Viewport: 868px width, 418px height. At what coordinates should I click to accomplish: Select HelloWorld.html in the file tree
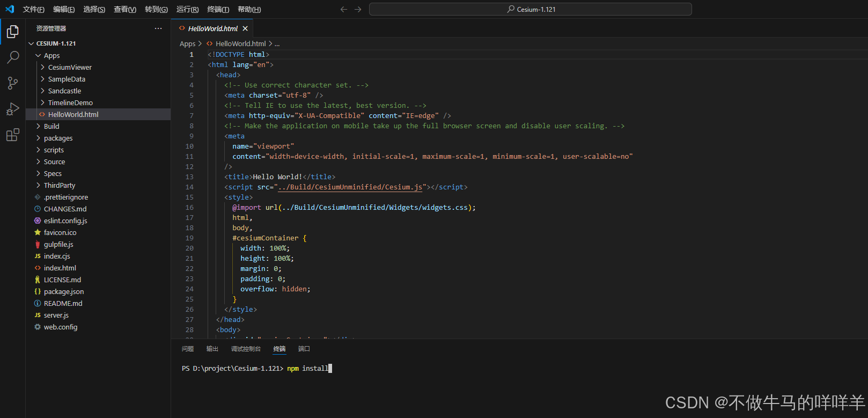tap(98, 114)
